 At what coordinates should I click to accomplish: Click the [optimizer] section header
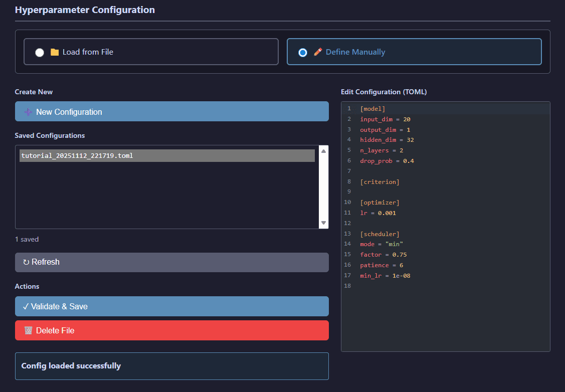pos(380,203)
